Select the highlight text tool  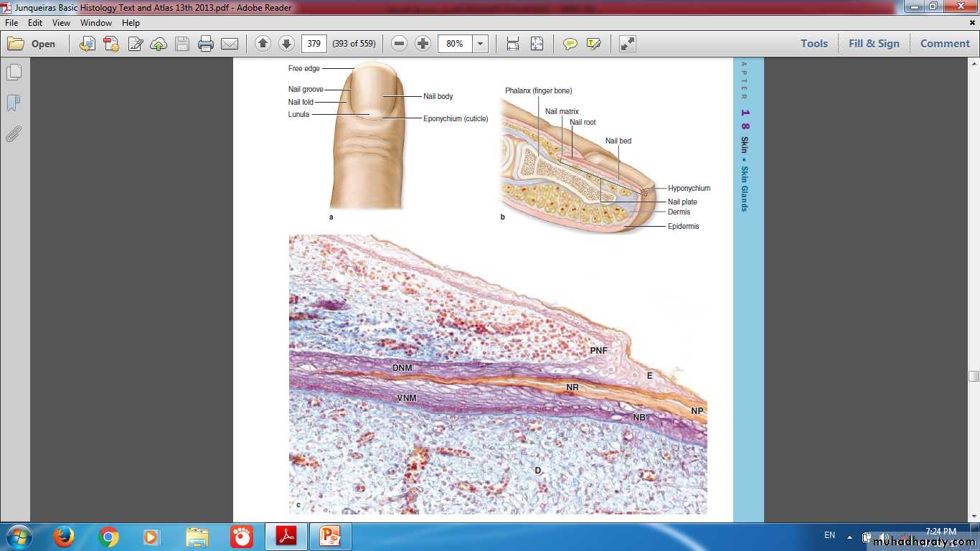tap(593, 44)
